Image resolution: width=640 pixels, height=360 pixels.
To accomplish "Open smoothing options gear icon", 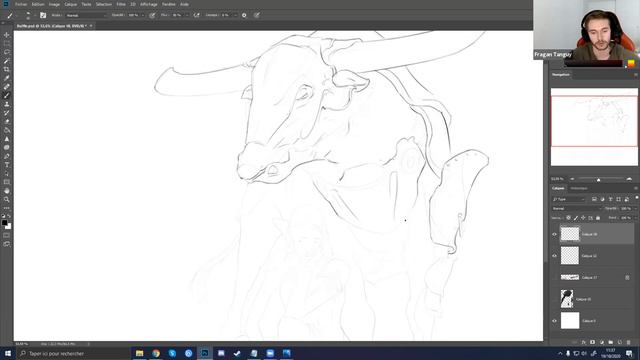I will click(244, 15).
